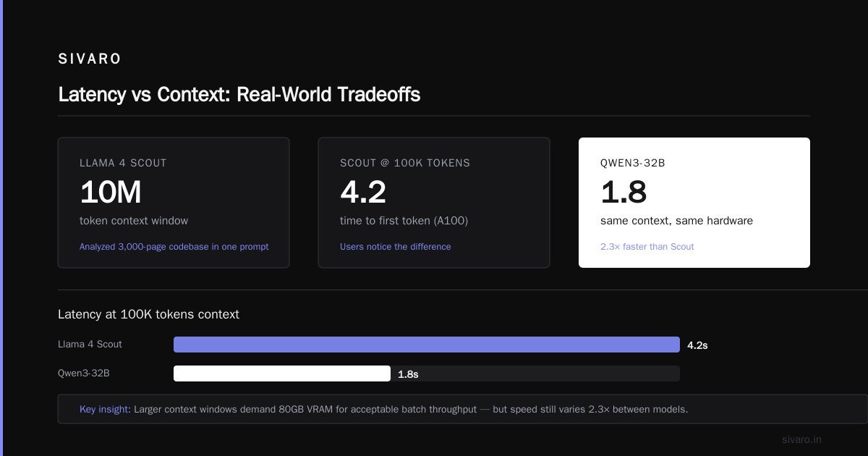Click 'token context window' caption

point(134,221)
